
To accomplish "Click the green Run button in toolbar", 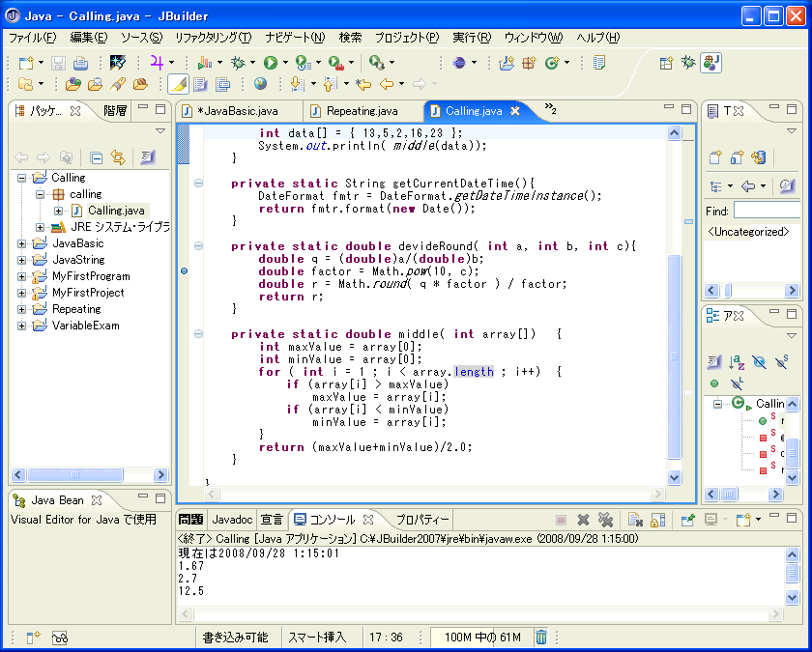I will (x=270, y=63).
